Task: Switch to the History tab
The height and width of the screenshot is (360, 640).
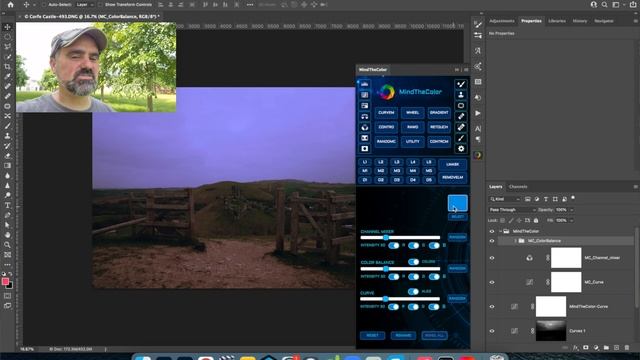Action: click(x=580, y=21)
